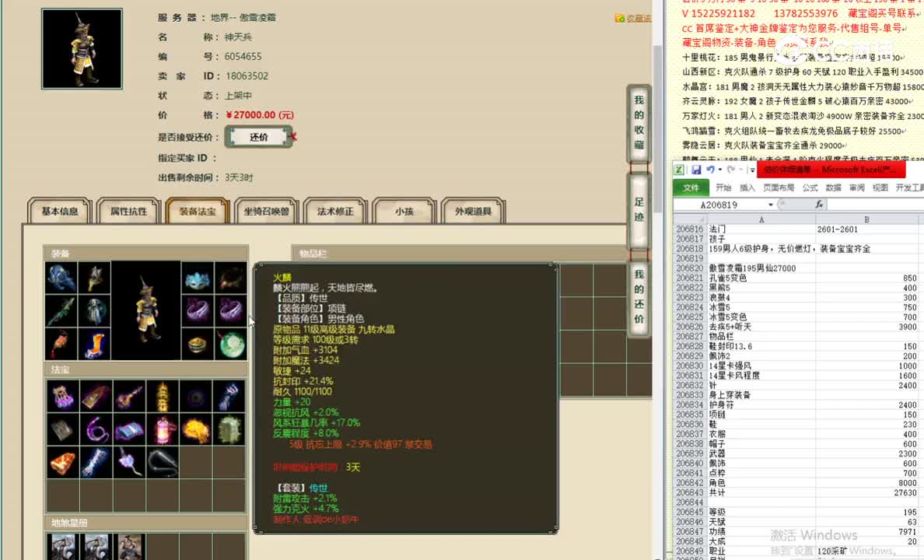Select the orange rune tablet treasure icon
The width and height of the screenshot is (924, 560).
point(62,462)
